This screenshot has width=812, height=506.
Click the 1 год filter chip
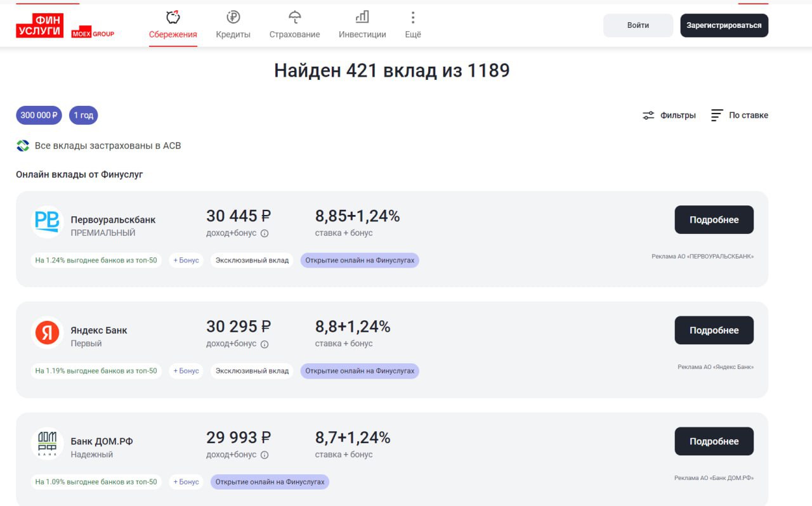click(x=83, y=115)
